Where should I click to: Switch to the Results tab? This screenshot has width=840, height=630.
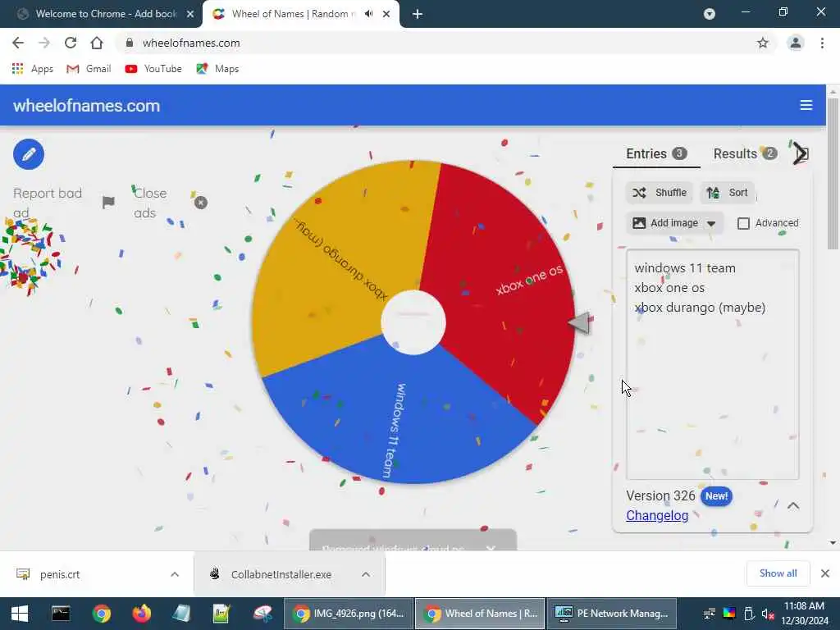tap(745, 153)
